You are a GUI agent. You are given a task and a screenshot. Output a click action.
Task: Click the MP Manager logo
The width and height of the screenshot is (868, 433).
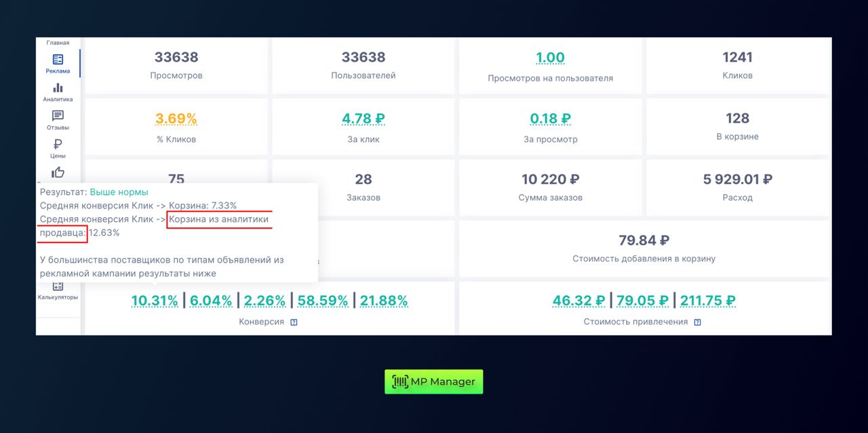point(434,381)
